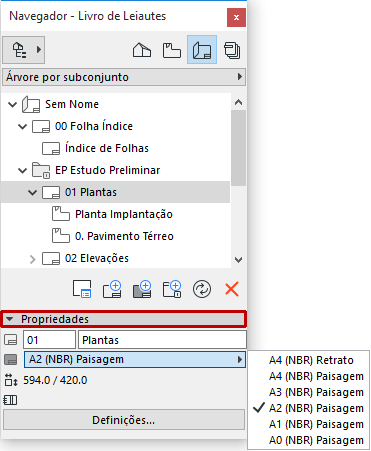
Task: Click the New Master Layout icon
Action: (142, 289)
